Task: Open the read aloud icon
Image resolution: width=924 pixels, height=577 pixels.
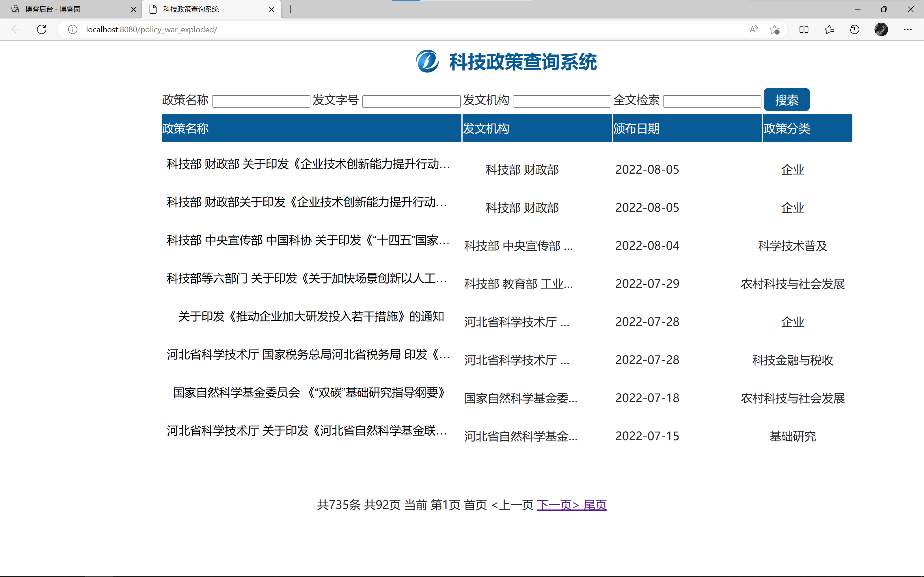Action: [x=753, y=29]
